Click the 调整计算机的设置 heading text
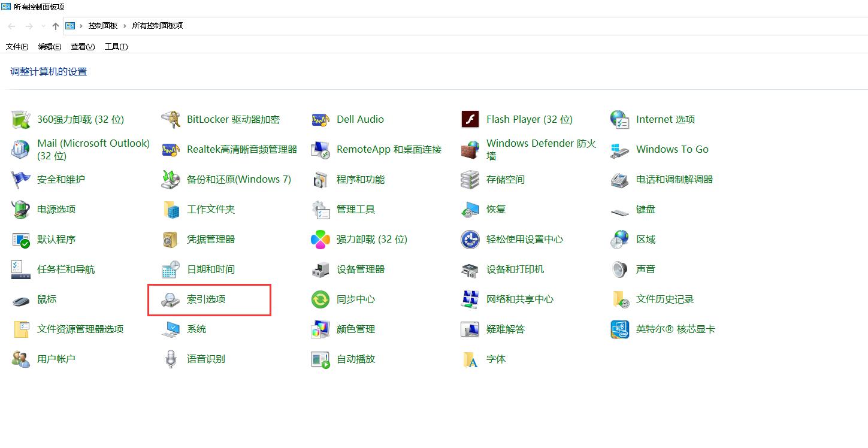The width and height of the screenshot is (868, 448). click(x=49, y=72)
